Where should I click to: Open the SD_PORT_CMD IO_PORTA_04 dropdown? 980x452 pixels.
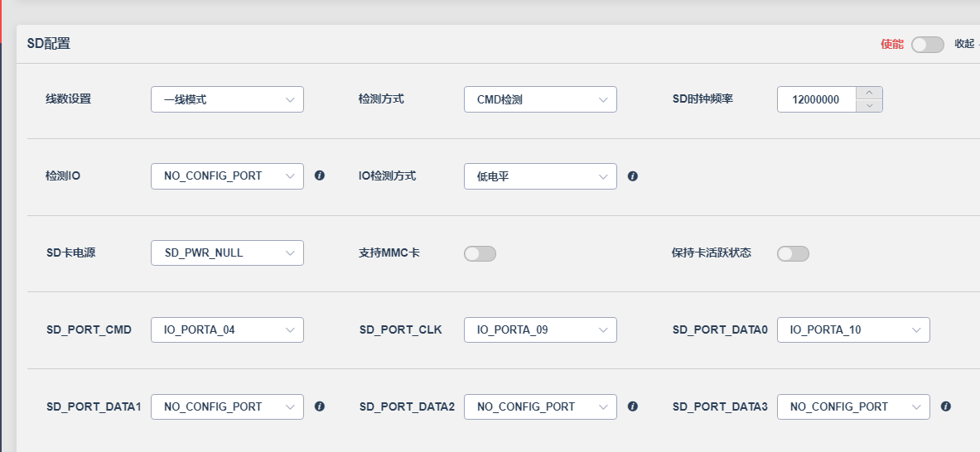coord(228,329)
